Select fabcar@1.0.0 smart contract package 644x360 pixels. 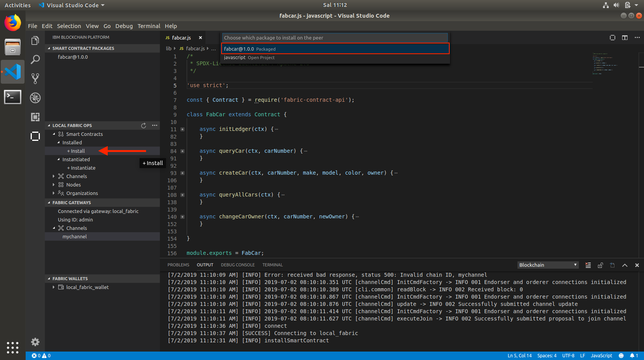[73, 57]
